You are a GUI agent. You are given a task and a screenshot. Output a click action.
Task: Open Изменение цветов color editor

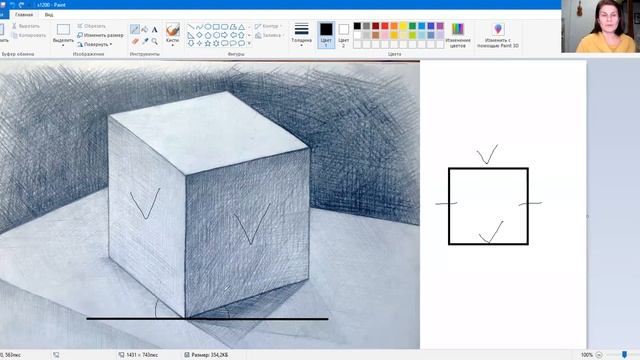pos(458,35)
